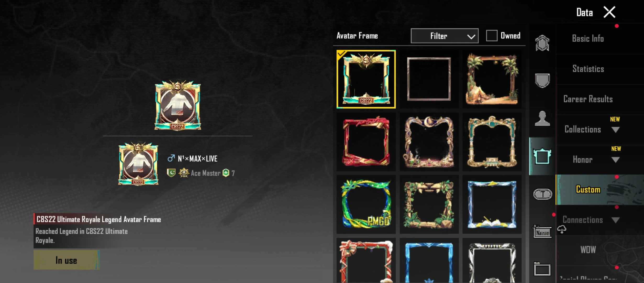This screenshot has width=644, height=283.
Task: Switch to the Basic Info tab
Action: click(588, 39)
